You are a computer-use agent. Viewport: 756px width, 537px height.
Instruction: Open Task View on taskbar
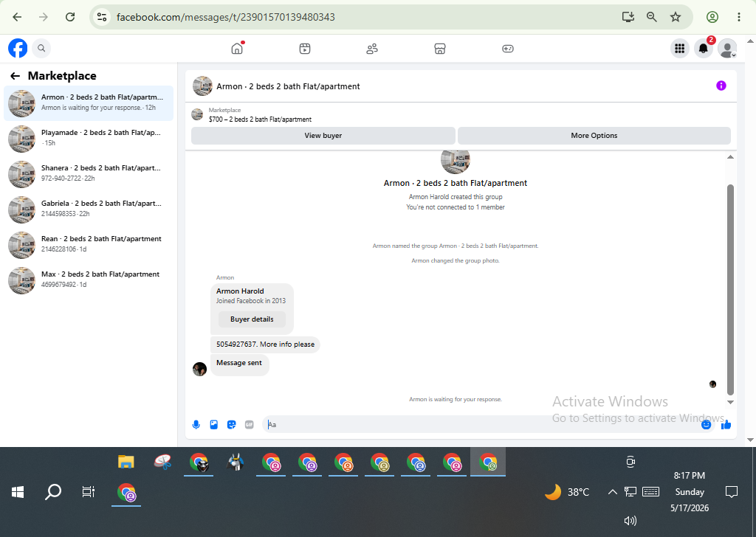[x=89, y=492]
